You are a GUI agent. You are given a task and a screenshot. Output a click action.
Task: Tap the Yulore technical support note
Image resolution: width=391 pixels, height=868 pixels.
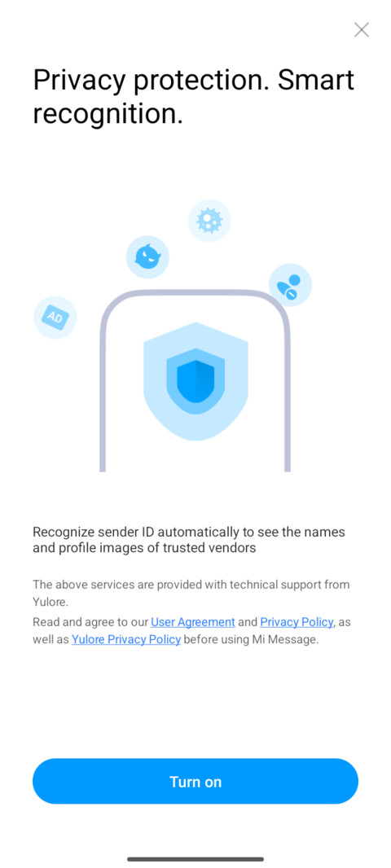click(191, 593)
